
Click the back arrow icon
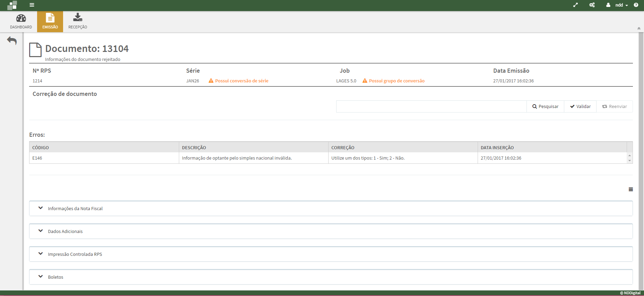point(12,41)
